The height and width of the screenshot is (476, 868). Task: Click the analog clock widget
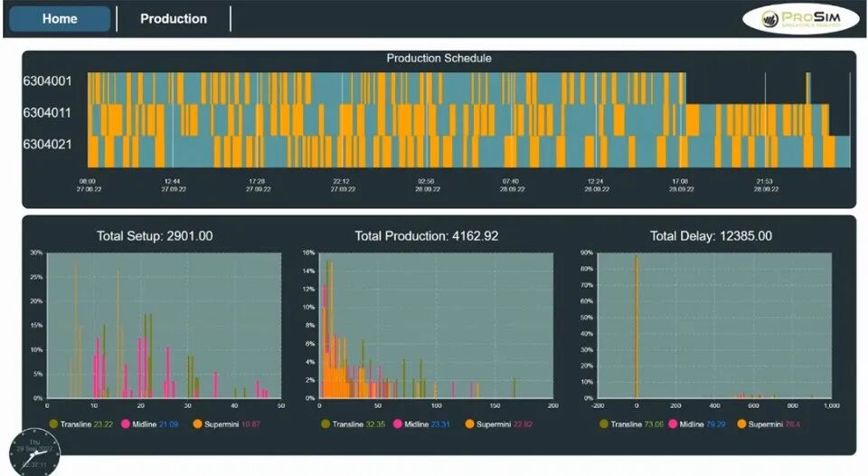point(35,452)
